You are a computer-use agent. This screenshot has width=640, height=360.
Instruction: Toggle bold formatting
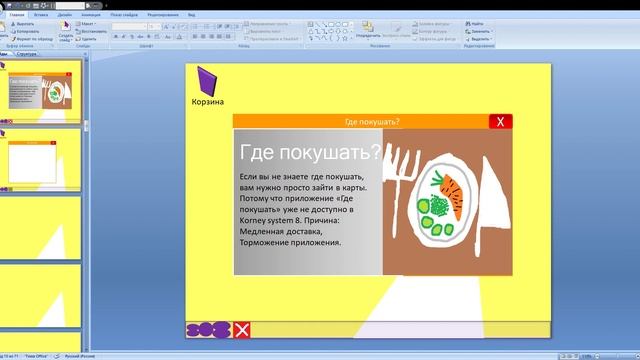[116, 37]
